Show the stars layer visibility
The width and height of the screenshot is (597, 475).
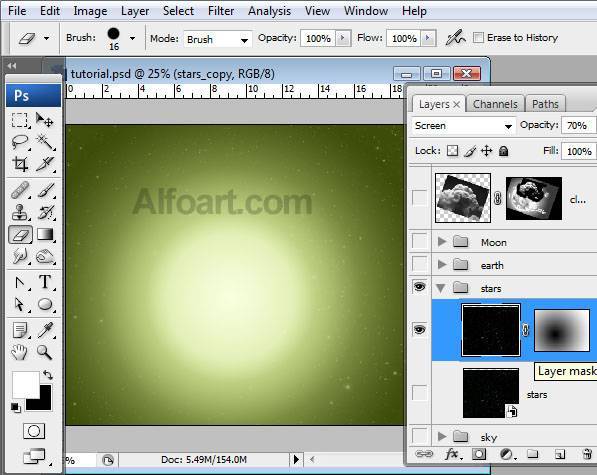pyautogui.click(x=420, y=392)
